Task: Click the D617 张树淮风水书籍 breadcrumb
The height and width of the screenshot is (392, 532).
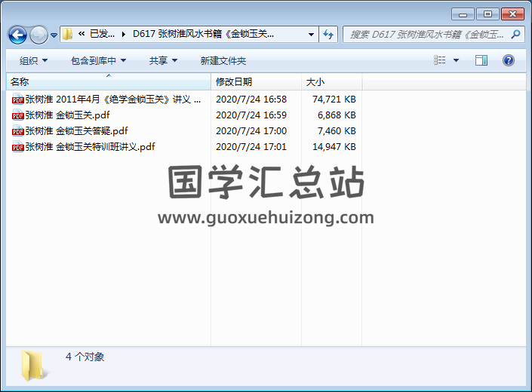Action: tap(203, 34)
